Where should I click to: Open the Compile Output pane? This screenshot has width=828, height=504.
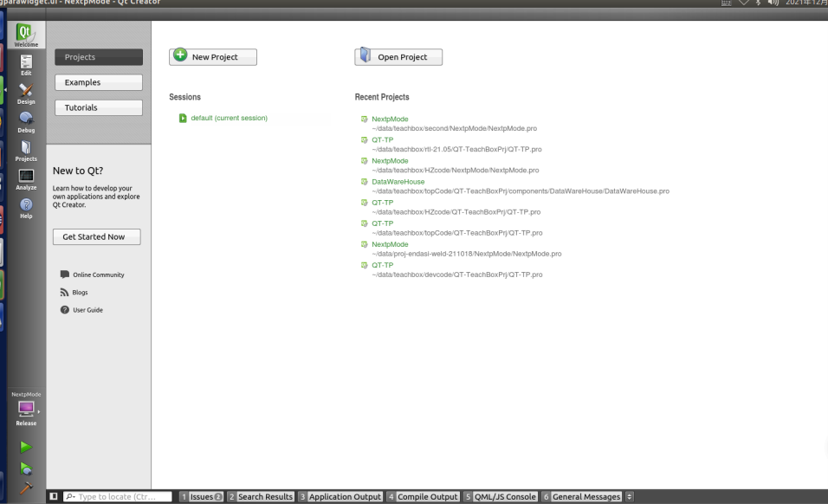pos(423,496)
